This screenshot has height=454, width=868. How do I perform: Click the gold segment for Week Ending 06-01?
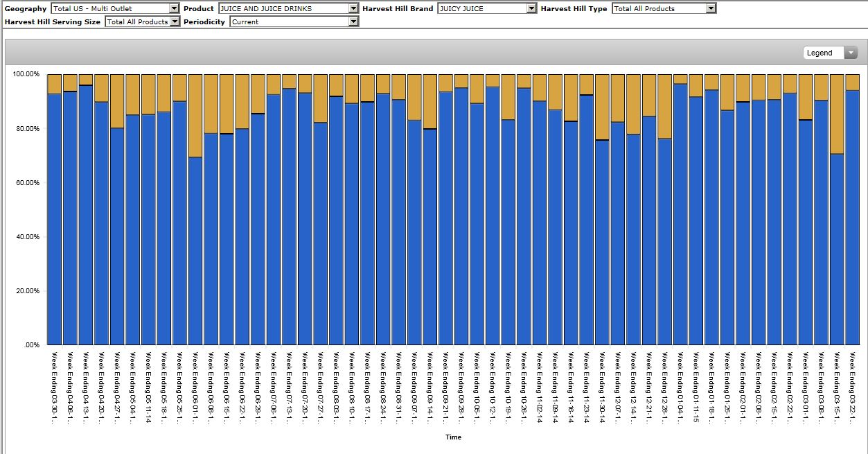(x=195, y=115)
